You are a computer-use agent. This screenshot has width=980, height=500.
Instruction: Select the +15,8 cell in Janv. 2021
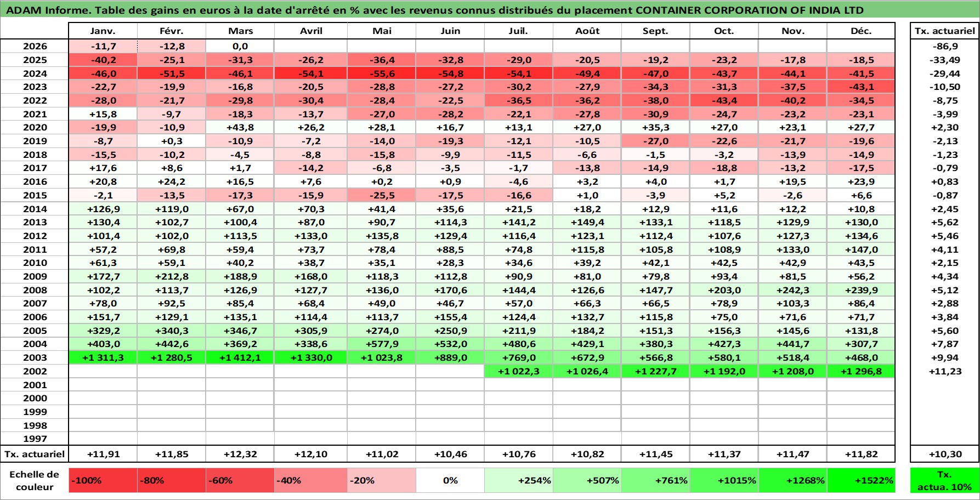(x=103, y=114)
